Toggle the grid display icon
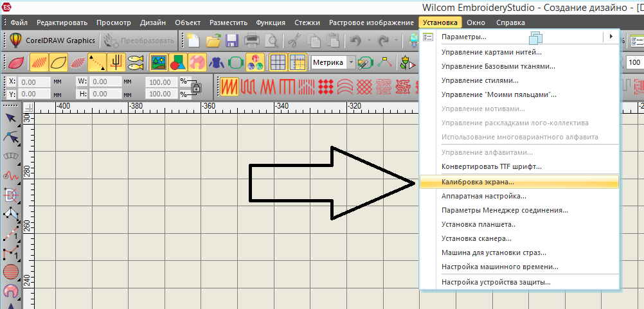Image resolution: width=644 pixels, height=309 pixels. 278,62
